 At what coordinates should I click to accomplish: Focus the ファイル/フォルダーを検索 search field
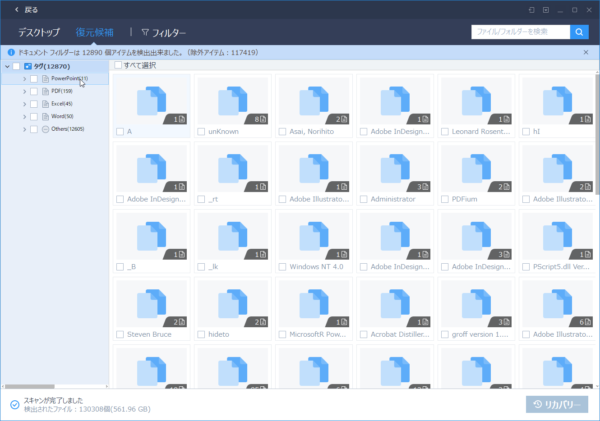click(x=520, y=32)
